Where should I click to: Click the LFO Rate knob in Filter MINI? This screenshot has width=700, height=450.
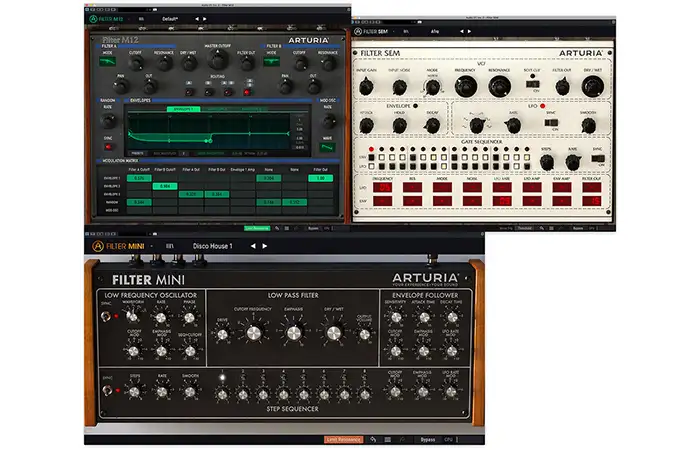tap(161, 318)
